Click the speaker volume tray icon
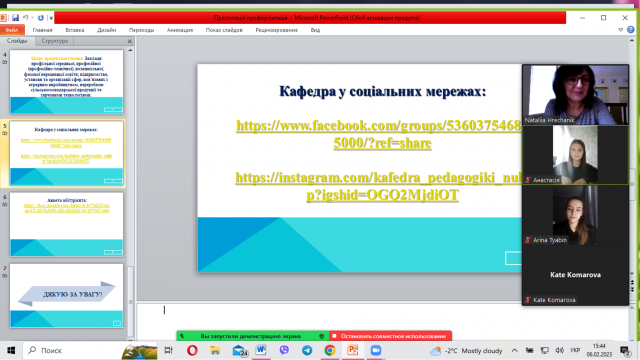Image resolution: width=640 pixels, height=360 pixels. 560,350
